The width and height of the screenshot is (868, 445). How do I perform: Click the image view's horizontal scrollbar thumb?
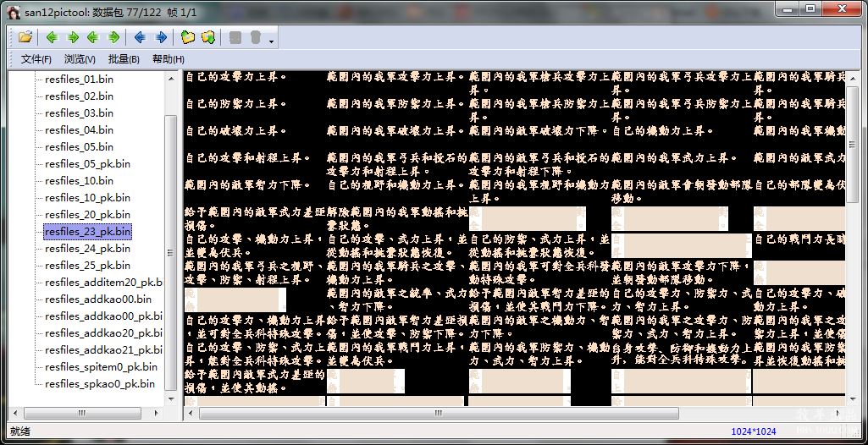coord(439,413)
